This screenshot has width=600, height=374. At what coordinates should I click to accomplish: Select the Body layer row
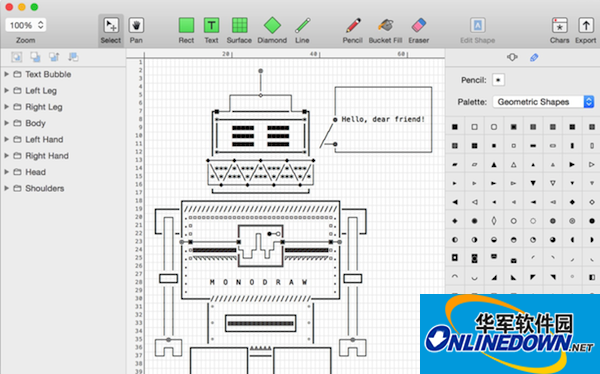point(63,123)
